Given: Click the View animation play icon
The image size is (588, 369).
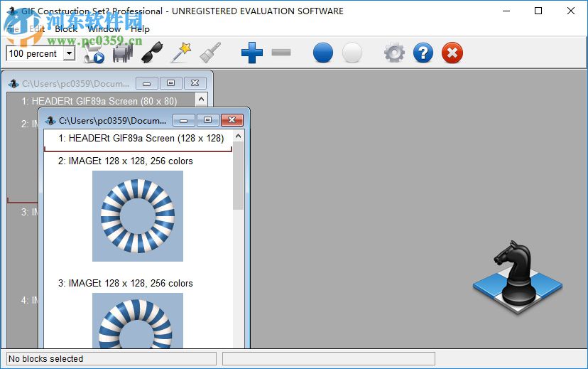Looking at the screenshot, I should pos(94,53).
